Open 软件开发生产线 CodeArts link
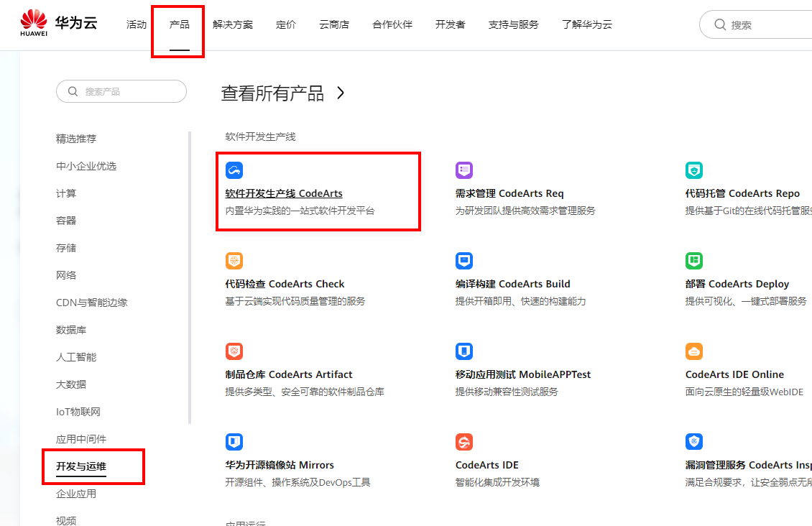Viewport: 812px width, 526px height. click(x=284, y=193)
